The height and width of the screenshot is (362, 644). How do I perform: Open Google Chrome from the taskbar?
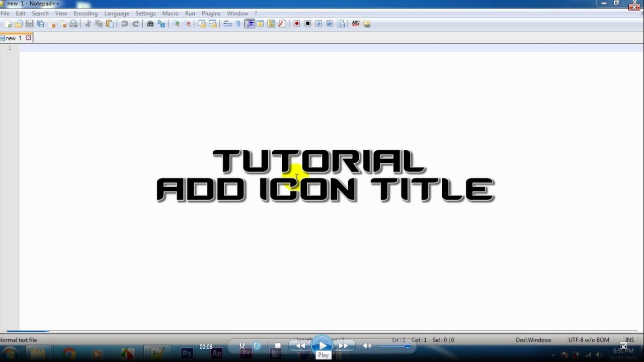click(x=69, y=354)
